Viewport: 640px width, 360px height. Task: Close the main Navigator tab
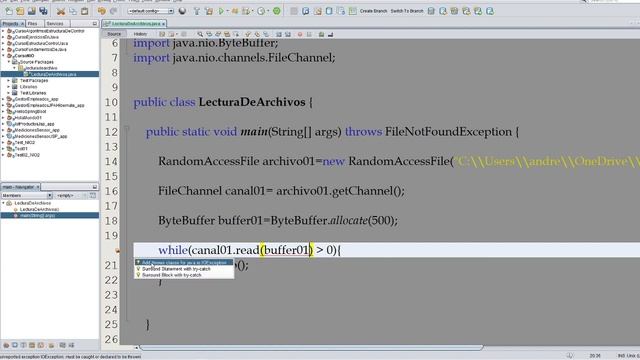tap(38, 187)
